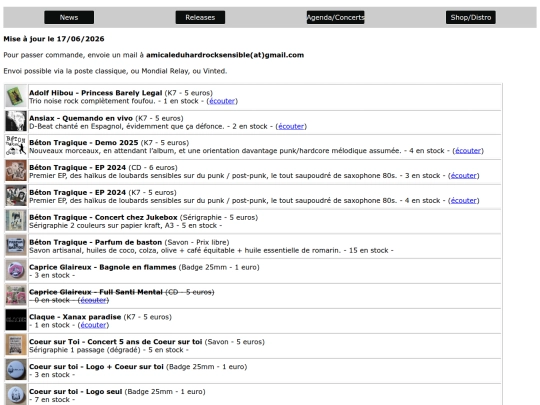The image size is (540, 405).
Task: Click Parfum de baston soap thumbnail
Action: (16, 245)
